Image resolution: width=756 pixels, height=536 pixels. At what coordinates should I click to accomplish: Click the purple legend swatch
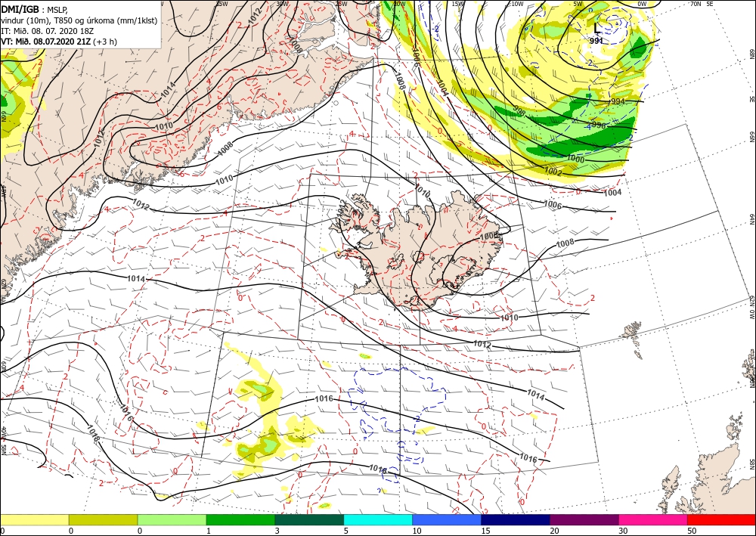tap(584, 519)
